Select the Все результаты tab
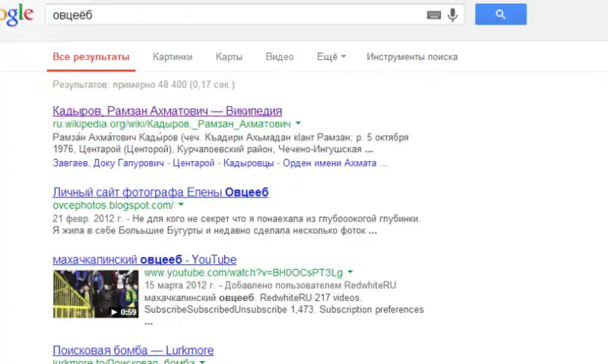 pyautogui.click(x=91, y=57)
